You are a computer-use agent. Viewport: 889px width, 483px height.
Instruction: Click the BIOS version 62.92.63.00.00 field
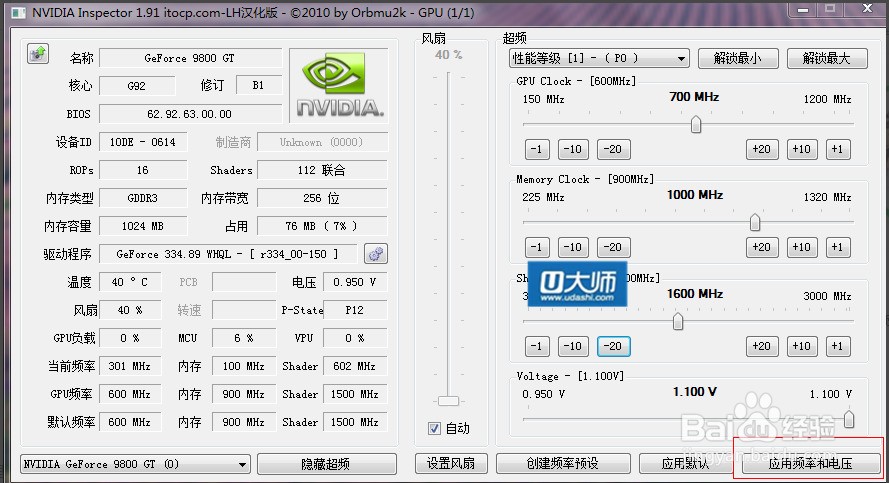pyautogui.click(x=190, y=114)
